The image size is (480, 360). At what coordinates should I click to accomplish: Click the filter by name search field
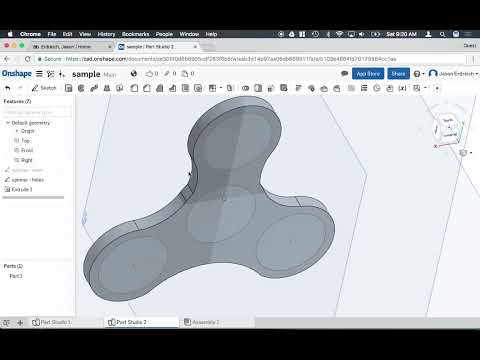point(37,112)
